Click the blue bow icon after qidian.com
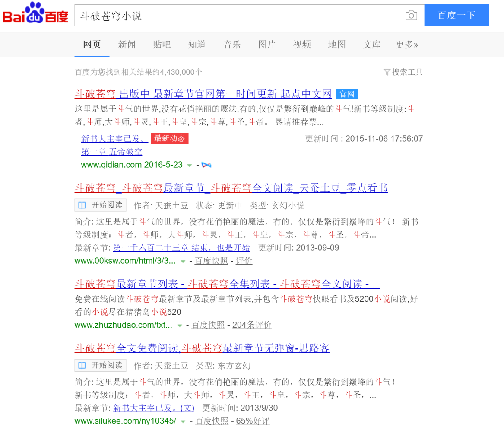 tap(206, 165)
